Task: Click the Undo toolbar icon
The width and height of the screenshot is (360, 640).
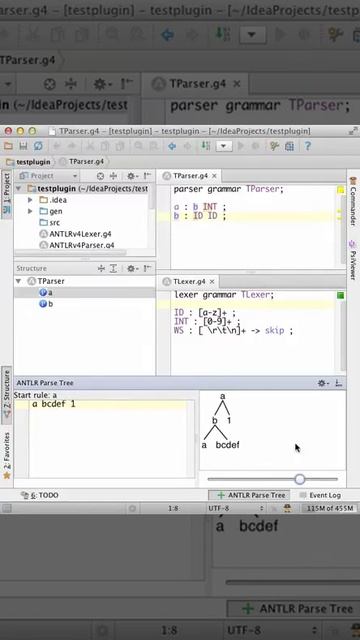Action: (56, 146)
